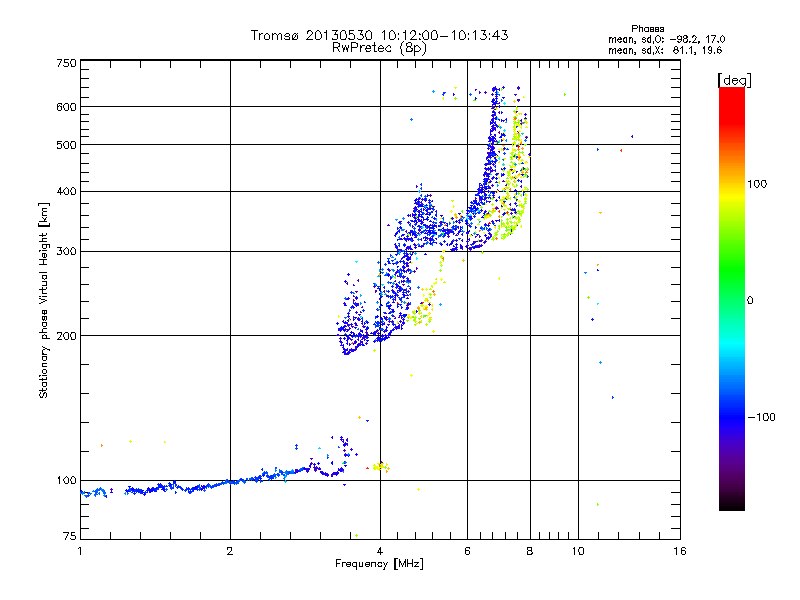
Task: Click the y-axis tick label '600'
Action: tap(66, 107)
